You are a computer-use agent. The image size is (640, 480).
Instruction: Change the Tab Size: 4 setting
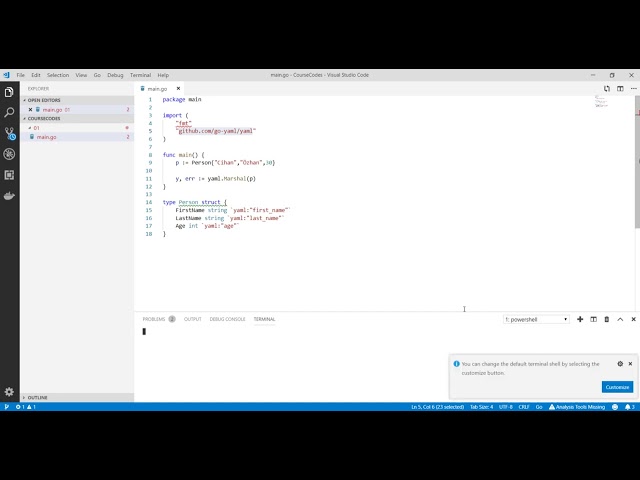click(x=482, y=407)
